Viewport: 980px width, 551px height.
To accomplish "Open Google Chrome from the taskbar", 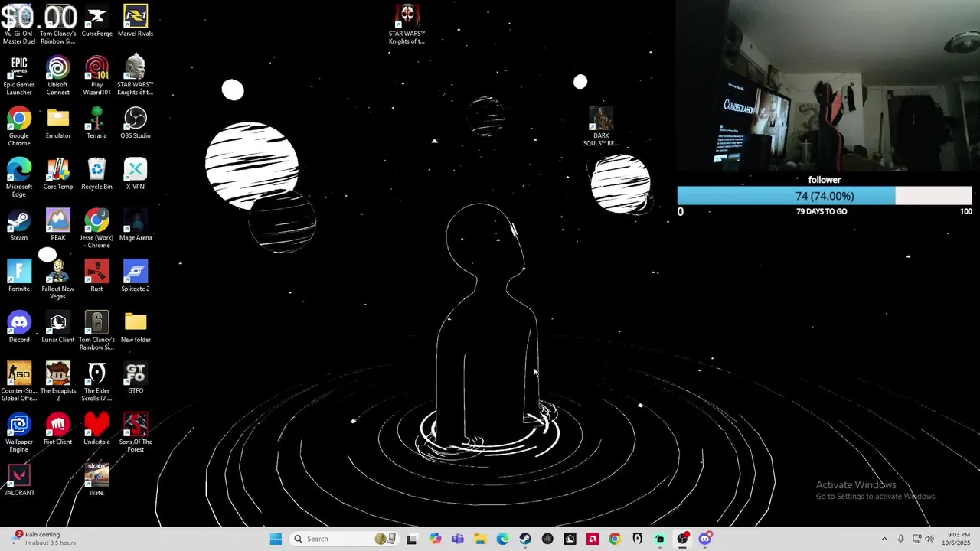I will pos(615,539).
